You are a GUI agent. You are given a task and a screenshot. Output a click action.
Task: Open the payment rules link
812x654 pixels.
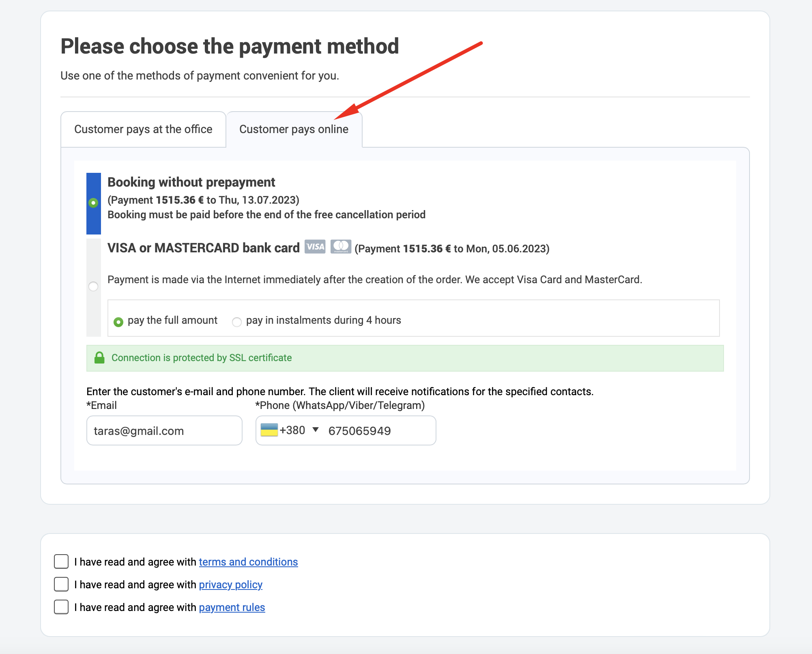point(232,607)
